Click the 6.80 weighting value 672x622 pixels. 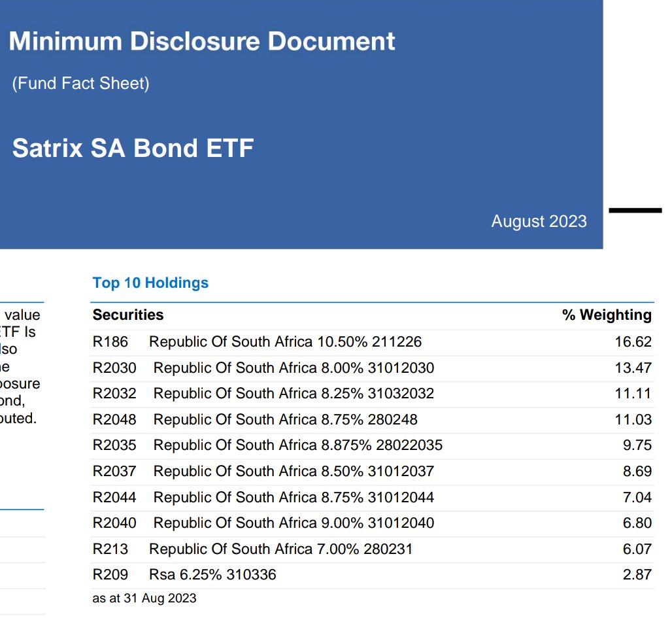click(x=637, y=523)
